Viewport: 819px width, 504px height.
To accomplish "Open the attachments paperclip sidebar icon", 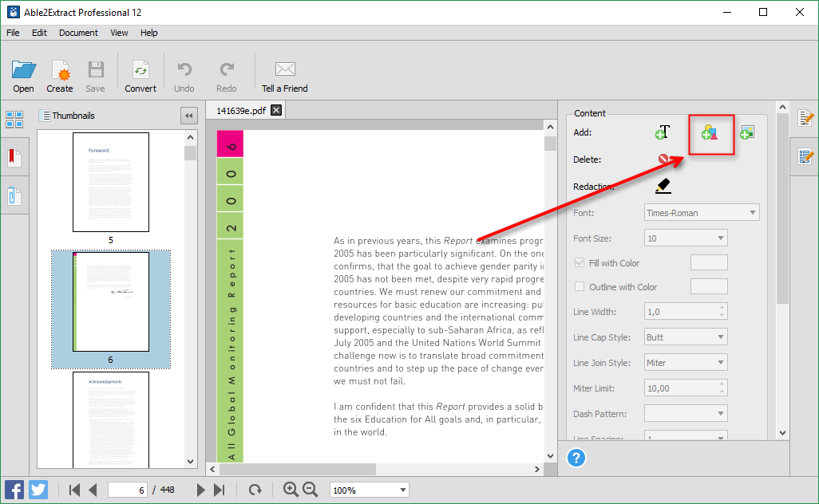I will point(14,196).
